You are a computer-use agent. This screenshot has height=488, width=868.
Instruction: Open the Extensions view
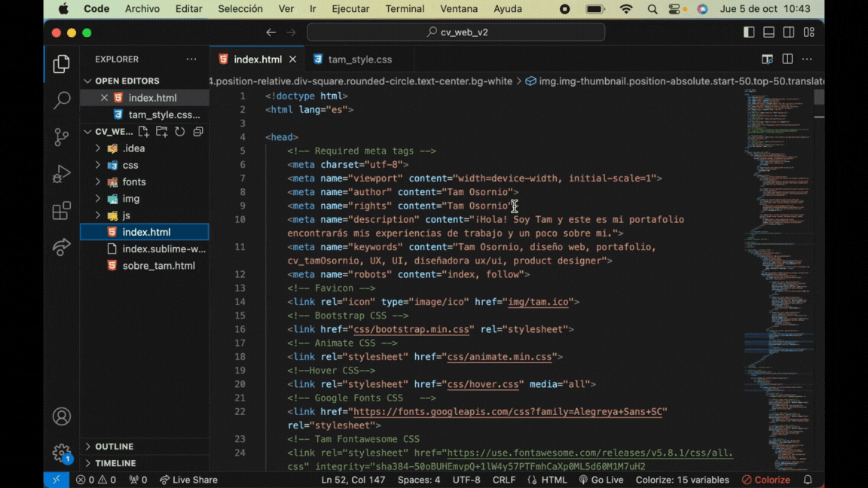[62, 211]
